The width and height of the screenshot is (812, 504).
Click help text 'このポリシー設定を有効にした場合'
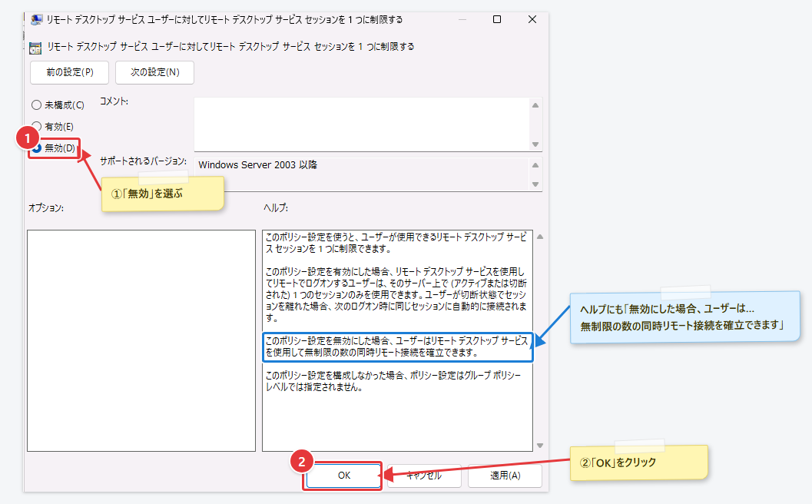[328, 271]
